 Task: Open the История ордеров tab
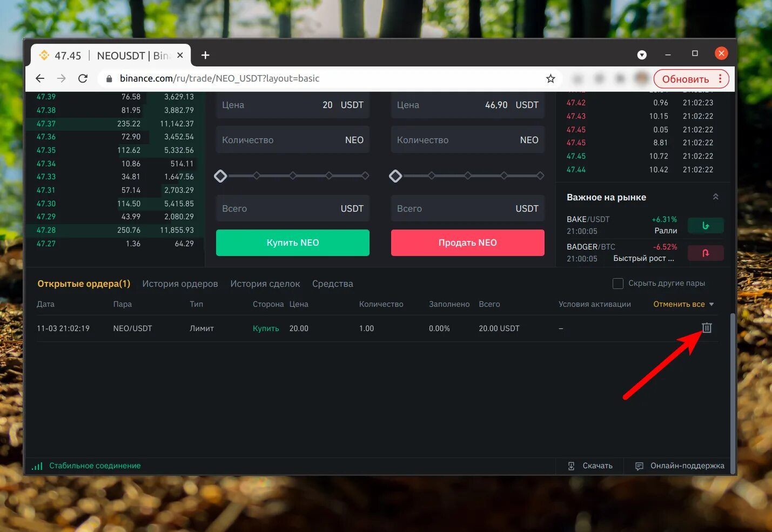tap(180, 284)
